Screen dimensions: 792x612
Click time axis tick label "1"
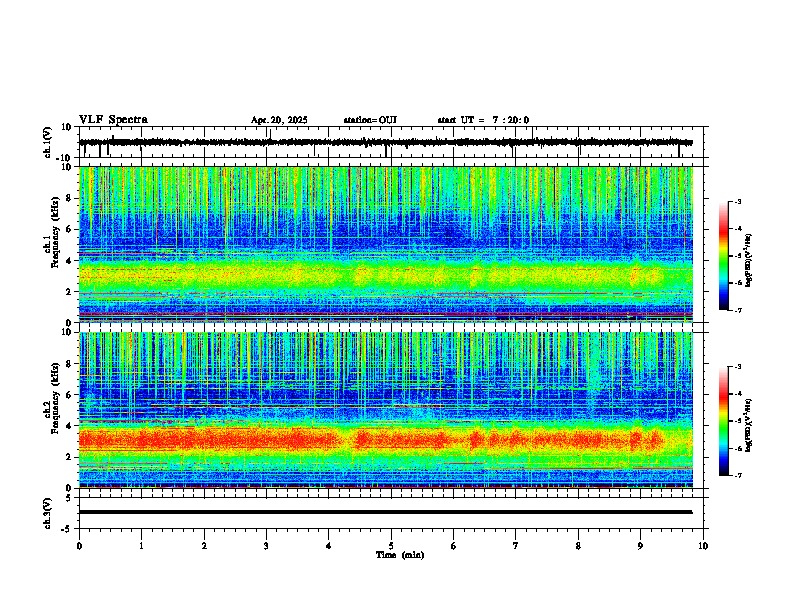pos(141,546)
